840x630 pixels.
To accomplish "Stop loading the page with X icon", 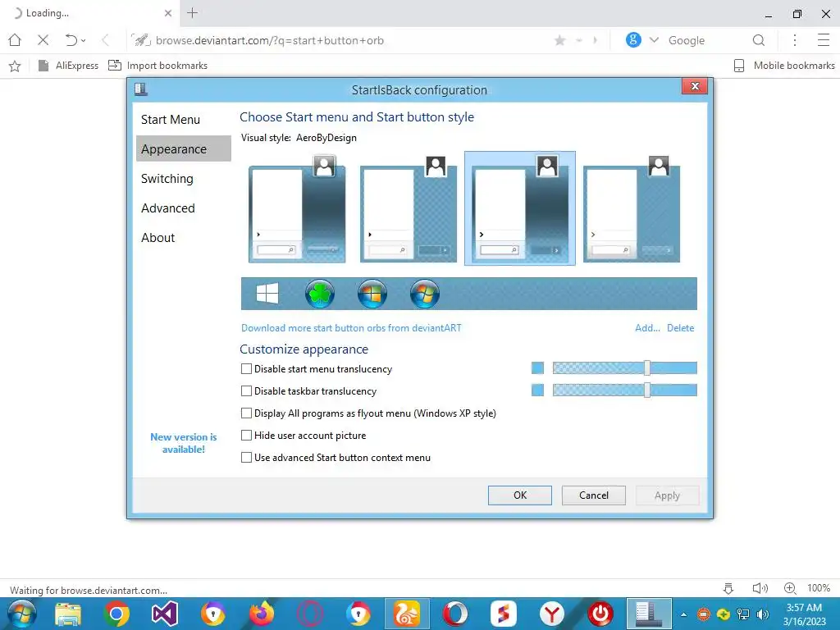I will pyautogui.click(x=43, y=40).
